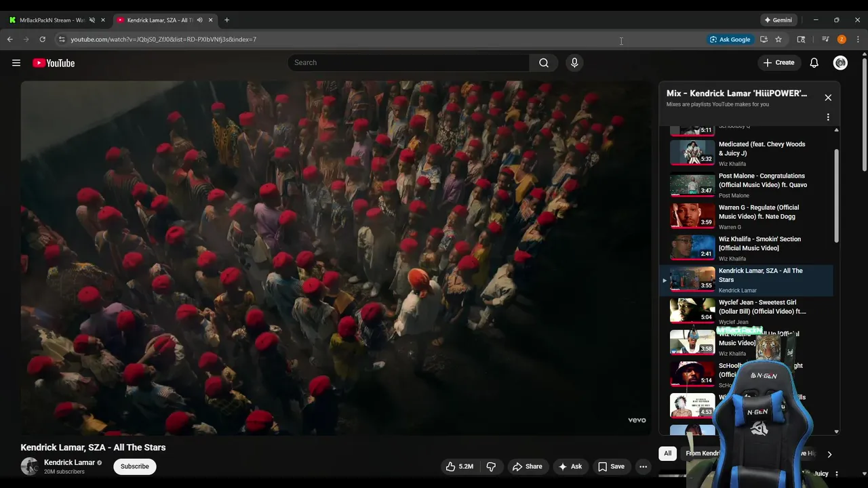The image size is (868, 488).
Task: Click the YouTube search input field
Action: click(409, 63)
